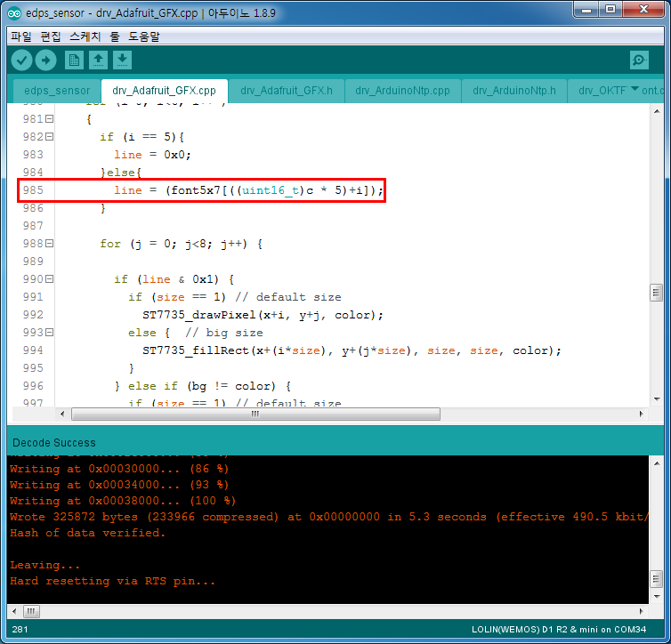Viewport: 671px width, 644px height.
Task: Click 'Writing at 0x00038000... (100 %)' line
Action: [123, 501]
